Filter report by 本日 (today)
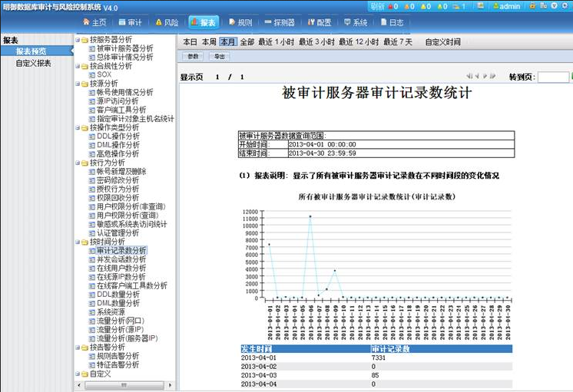 [x=190, y=42]
